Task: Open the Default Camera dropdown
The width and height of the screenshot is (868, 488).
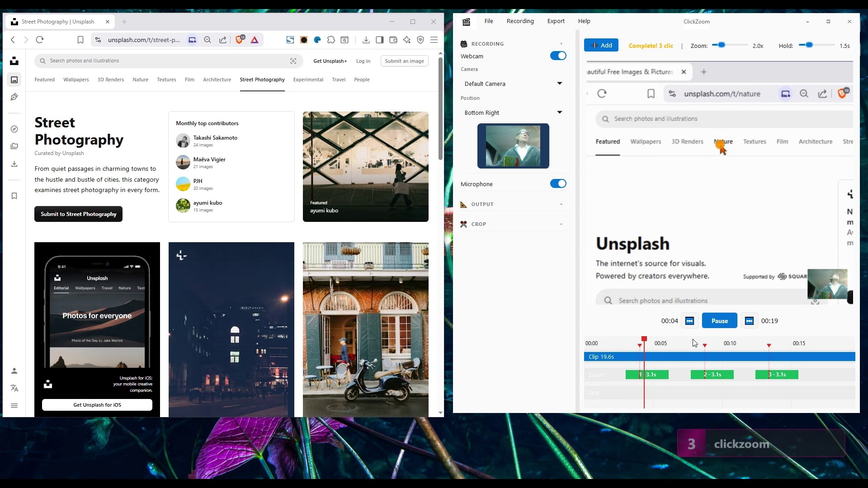Action: coord(513,84)
